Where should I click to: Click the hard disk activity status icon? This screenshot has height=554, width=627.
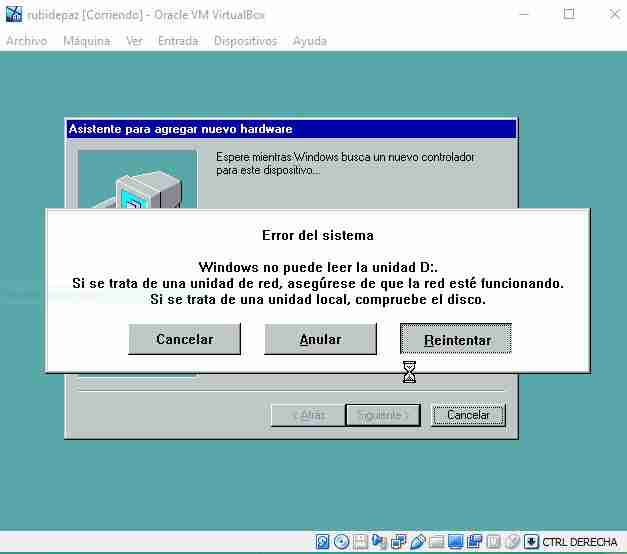point(323,542)
